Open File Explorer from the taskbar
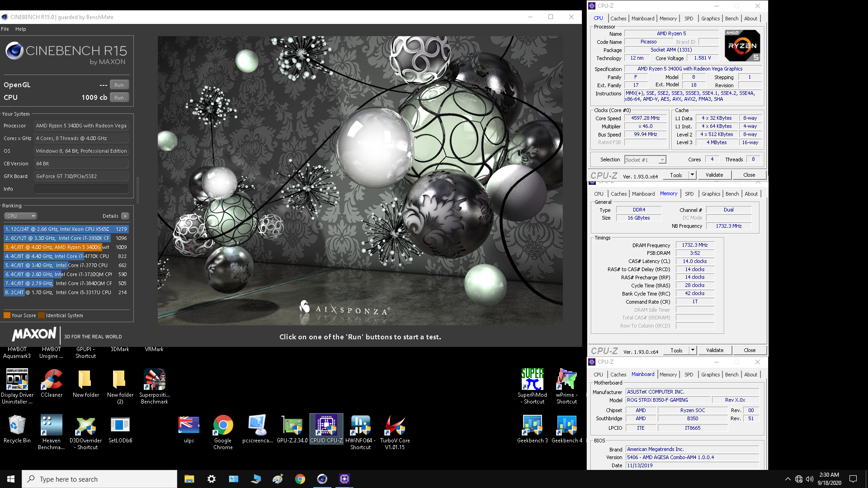868x488 pixels. [x=189, y=479]
